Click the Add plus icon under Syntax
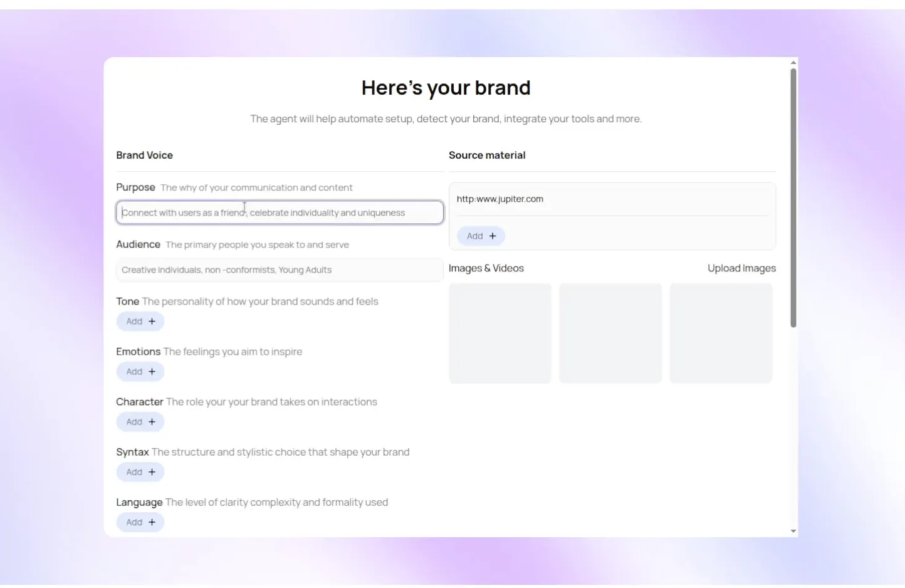 tap(150, 471)
